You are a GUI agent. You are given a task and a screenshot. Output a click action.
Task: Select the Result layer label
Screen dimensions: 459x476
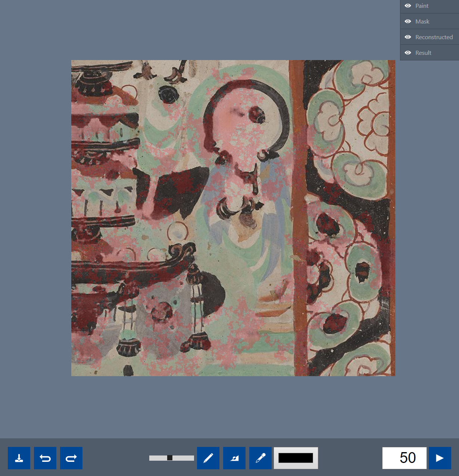tap(423, 53)
